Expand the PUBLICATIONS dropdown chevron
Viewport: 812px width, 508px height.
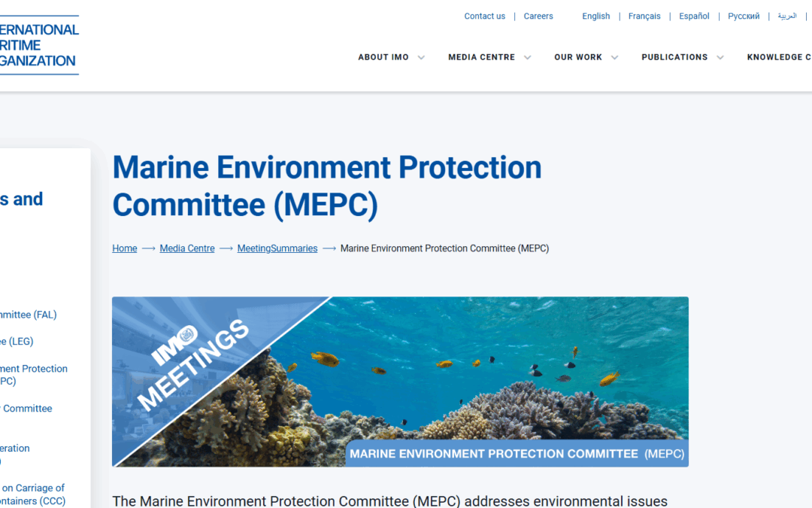[720, 56]
